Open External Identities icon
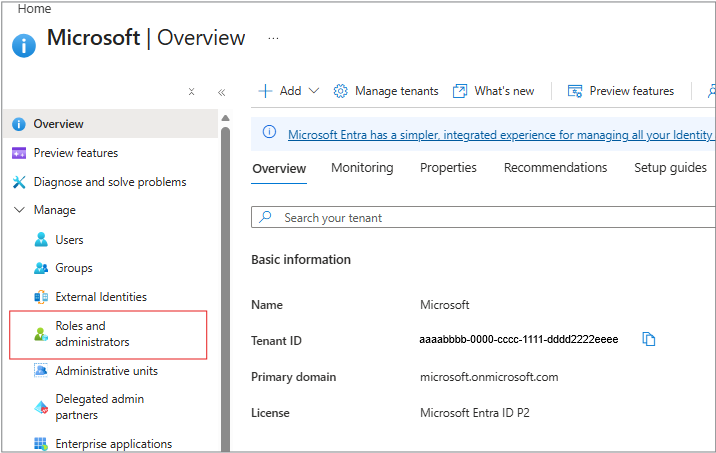The width and height of the screenshot is (716, 453). 41,297
